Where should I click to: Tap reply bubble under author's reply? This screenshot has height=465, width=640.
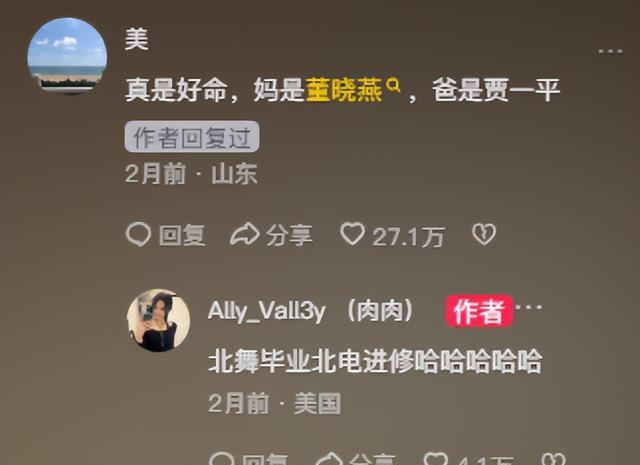click(222, 459)
